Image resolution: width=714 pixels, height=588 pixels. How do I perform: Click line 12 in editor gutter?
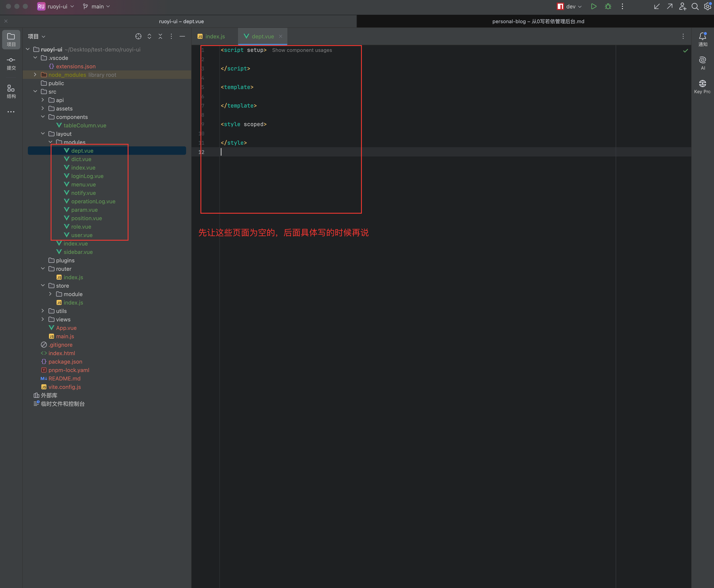click(201, 152)
